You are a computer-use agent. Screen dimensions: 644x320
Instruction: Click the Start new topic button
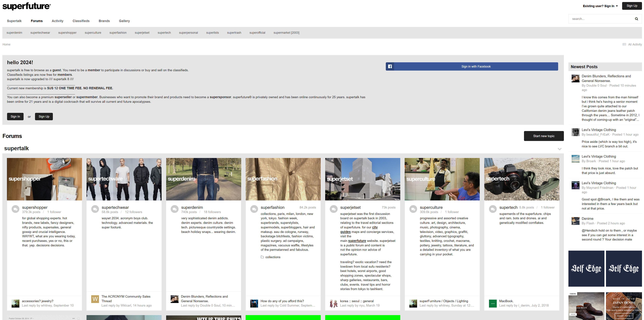pyautogui.click(x=544, y=136)
